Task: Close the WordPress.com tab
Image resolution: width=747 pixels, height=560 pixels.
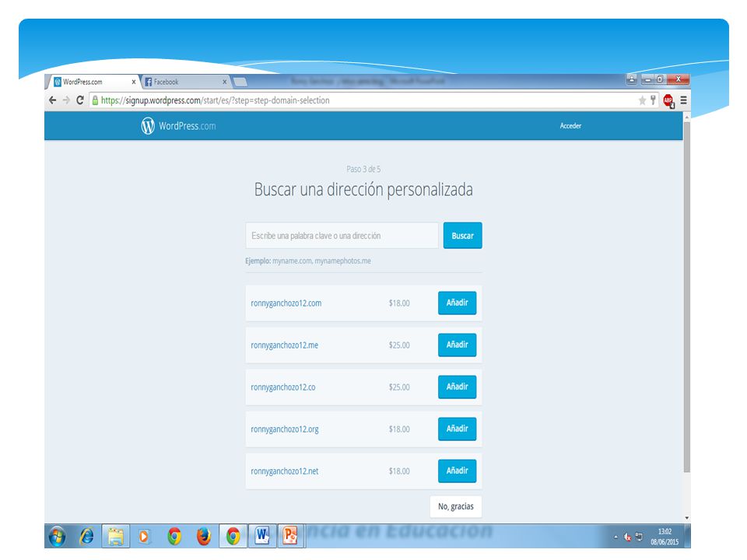Action: pos(133,82)
